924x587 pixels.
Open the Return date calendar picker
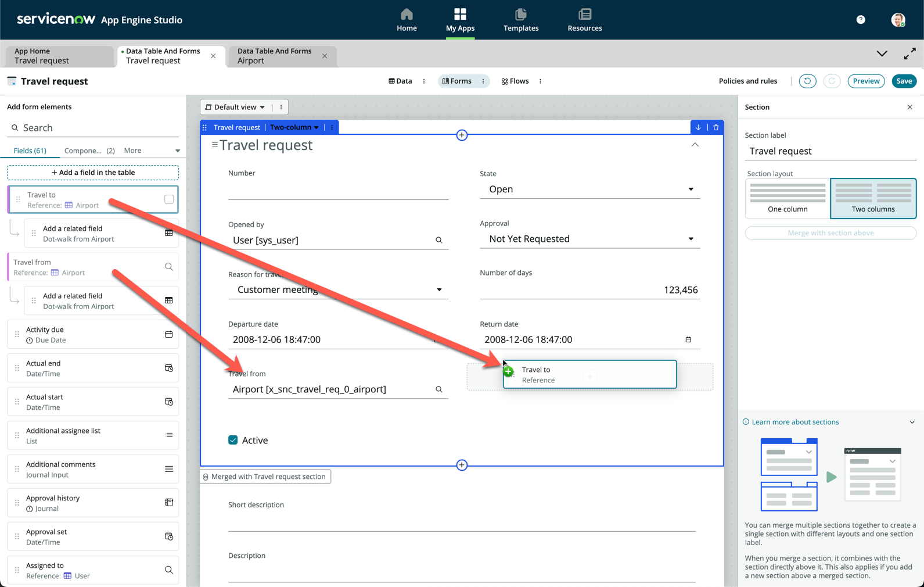coord(688,339)
